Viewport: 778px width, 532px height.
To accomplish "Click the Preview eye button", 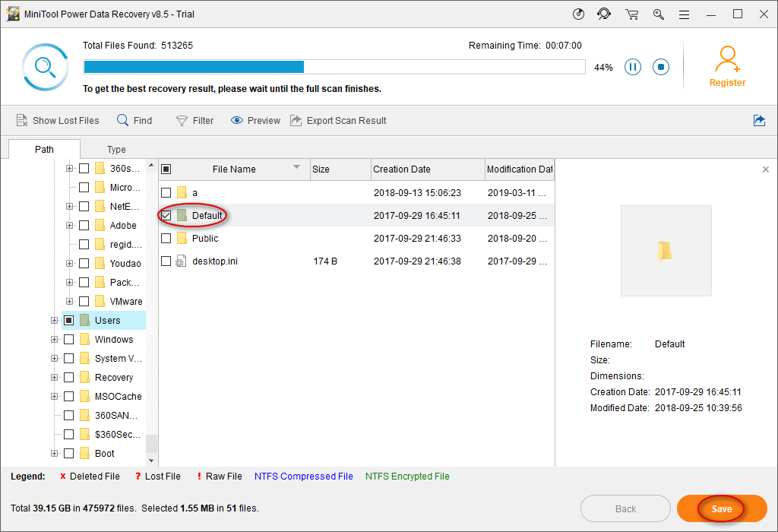I will [255, 121].
